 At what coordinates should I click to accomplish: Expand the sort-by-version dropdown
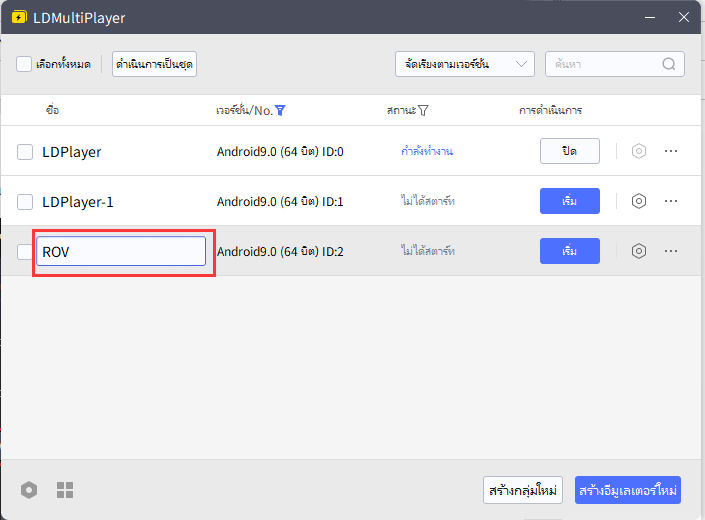pyautogui.click(x=464, y=64)
